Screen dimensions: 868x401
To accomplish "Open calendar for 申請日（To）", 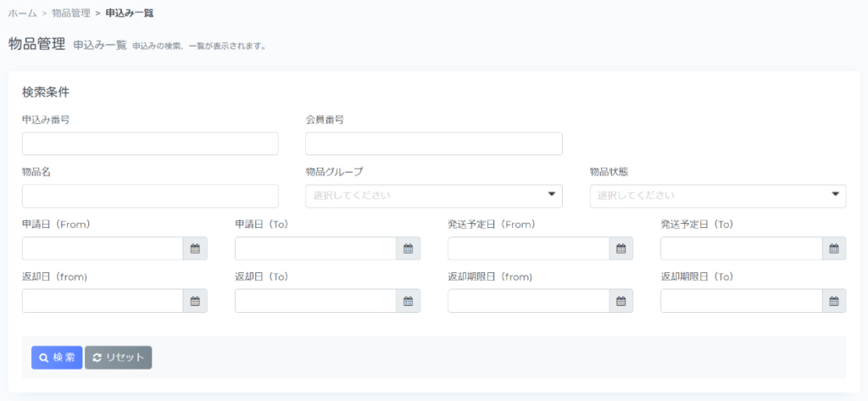I will click(x=408, y=248).
